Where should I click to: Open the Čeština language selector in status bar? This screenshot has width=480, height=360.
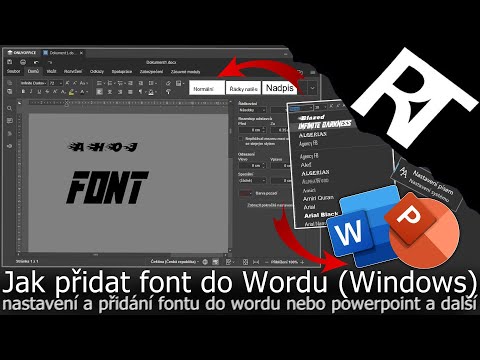pos(175,262)
